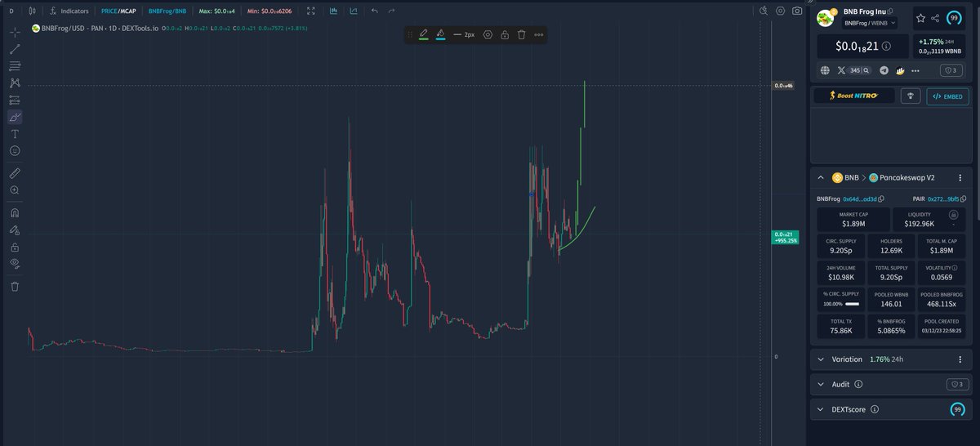
Task: Open the D timeframe interval selector
Action: coord(11,11)
